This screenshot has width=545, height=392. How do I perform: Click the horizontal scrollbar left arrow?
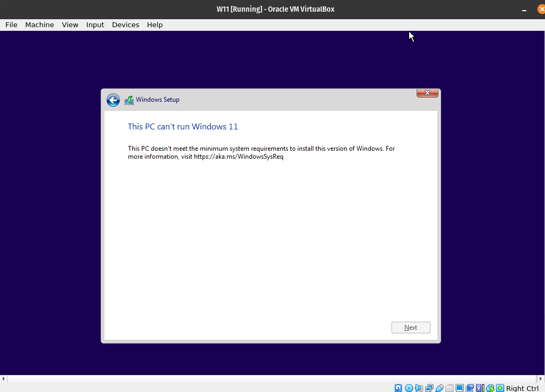click(x=3, y=379)
